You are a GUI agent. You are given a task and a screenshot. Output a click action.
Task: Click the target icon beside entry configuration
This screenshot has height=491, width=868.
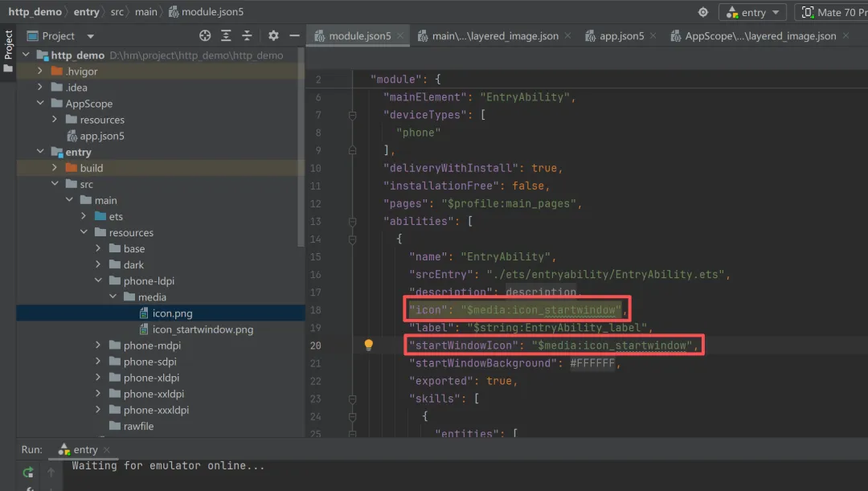coord(703,12)
